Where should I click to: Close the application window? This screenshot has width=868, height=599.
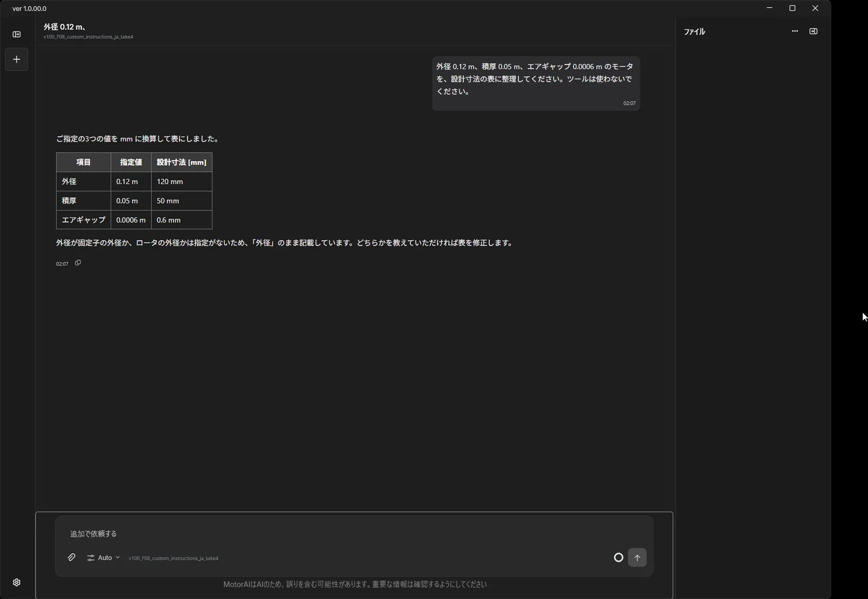tap(815, 8)
